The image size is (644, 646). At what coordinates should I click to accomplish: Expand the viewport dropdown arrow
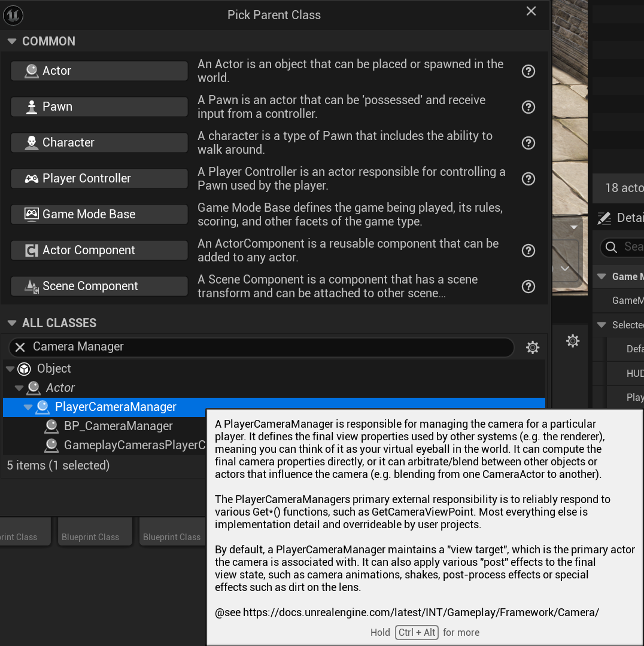point(573,227)
